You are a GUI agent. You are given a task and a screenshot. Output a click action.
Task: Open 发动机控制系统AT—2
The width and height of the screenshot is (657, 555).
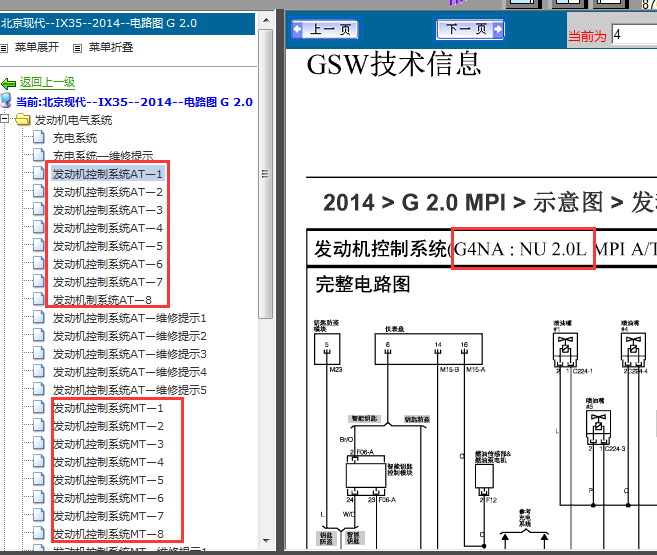[108, 192]
